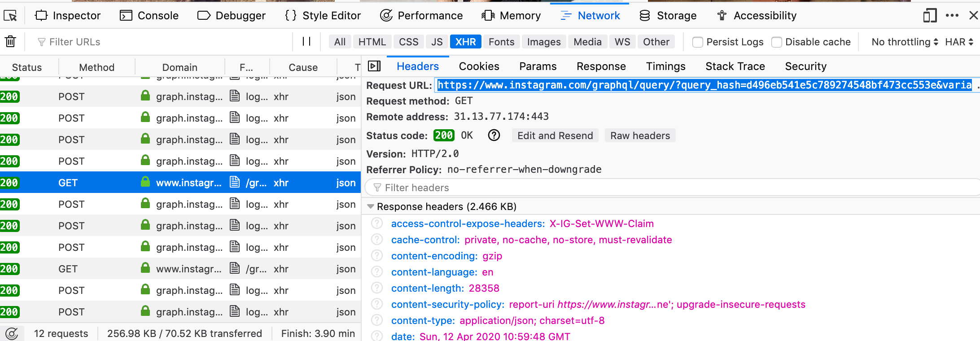Pause recording network log

306,42
